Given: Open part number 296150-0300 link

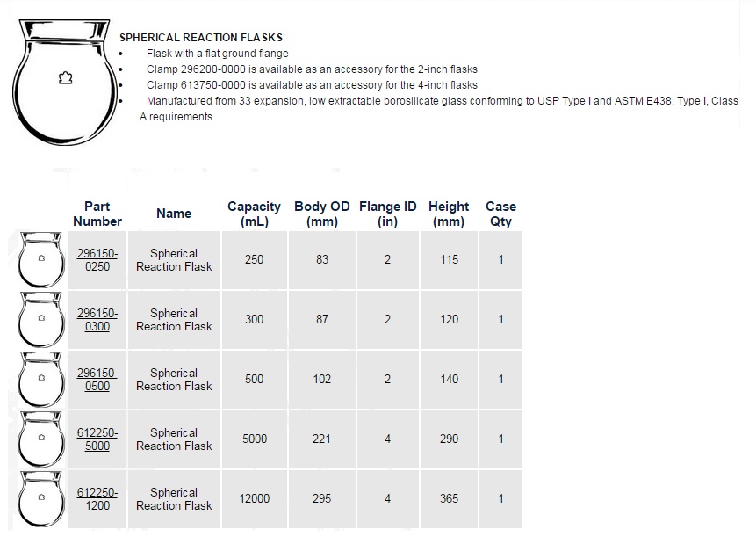Looking at the screenshot, I should 97,320.
